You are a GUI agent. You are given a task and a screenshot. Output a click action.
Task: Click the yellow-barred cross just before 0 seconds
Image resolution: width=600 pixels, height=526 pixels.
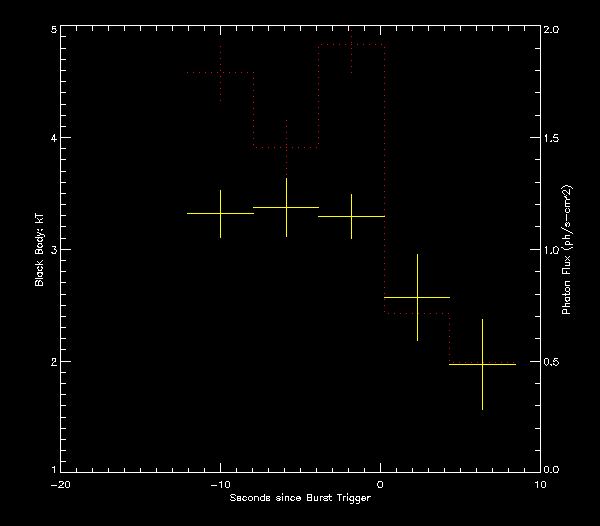(x=351, y=216)
